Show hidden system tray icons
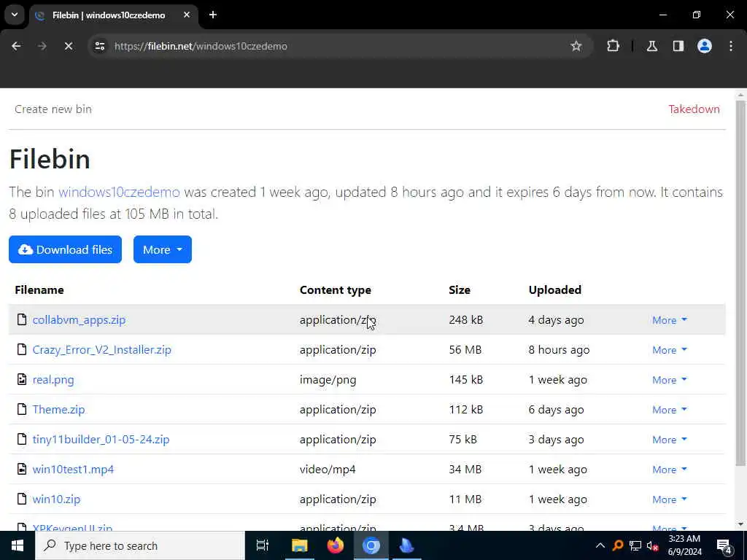Image resolution: width=747 pixels, height=560 pixels. pyautogui.click(x=600, y=545)
